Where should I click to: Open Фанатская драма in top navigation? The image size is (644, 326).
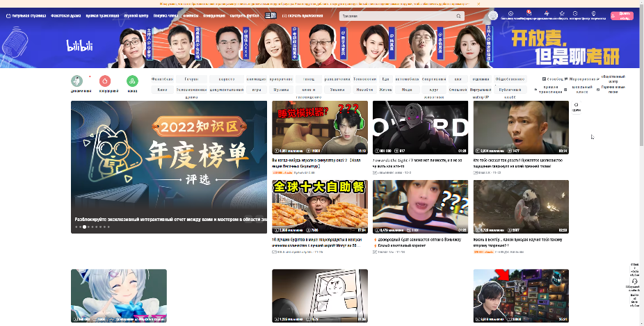65,15
